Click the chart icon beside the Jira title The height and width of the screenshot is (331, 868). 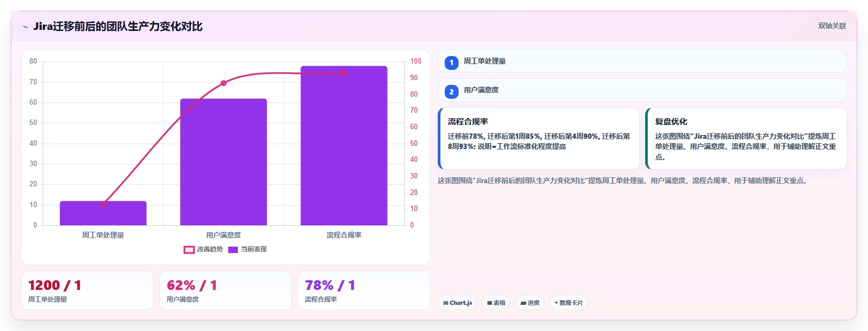click(x=25, y=27)
